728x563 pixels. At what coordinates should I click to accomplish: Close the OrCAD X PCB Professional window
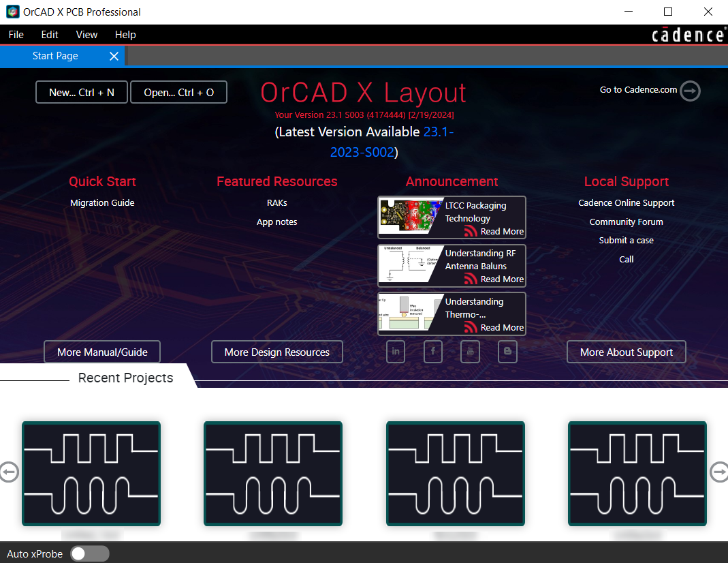[x=708, y=12]
